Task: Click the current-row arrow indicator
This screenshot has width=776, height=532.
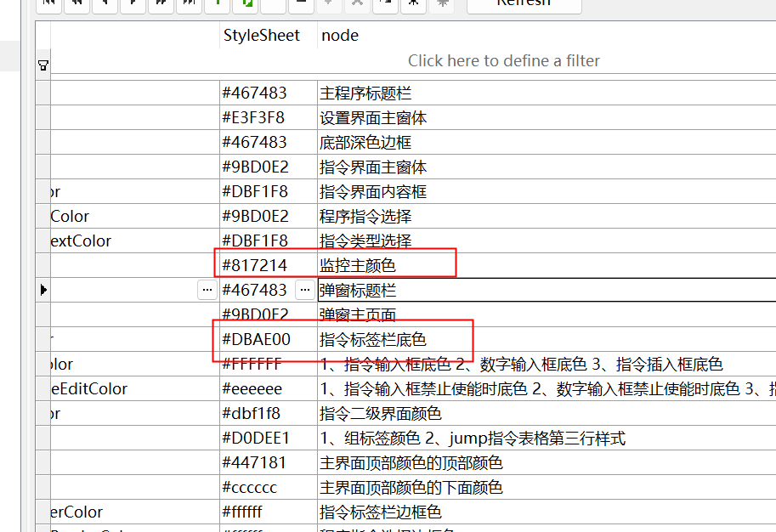Action: [x=43, y=290]
